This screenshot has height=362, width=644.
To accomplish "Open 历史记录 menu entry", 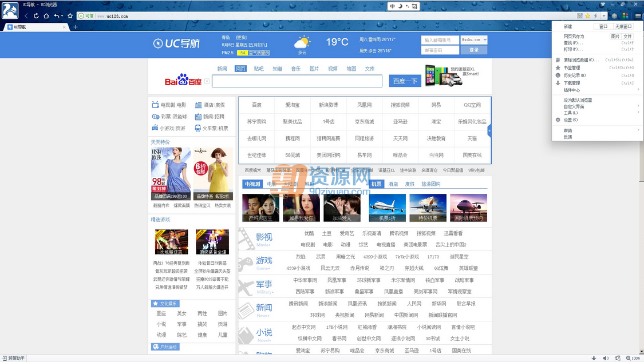I will pos(598,75).
